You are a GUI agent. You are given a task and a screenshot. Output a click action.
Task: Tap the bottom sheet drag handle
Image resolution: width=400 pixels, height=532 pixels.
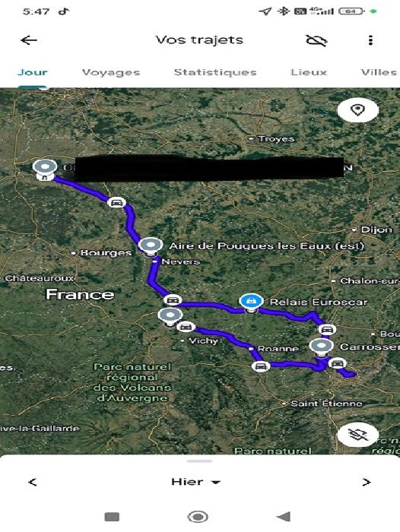tap(200, 461)
